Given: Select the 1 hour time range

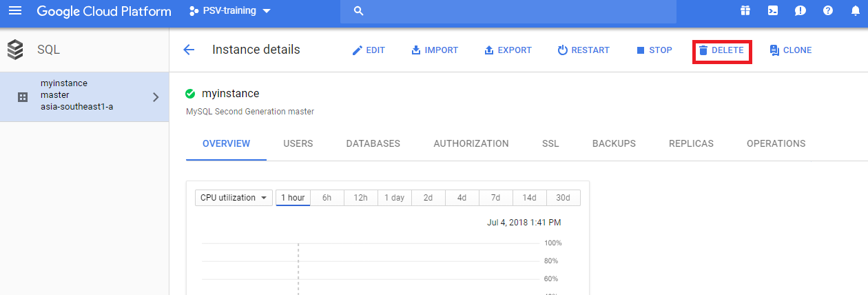Looking at the screenshot, I should click(x=293, y=198).
